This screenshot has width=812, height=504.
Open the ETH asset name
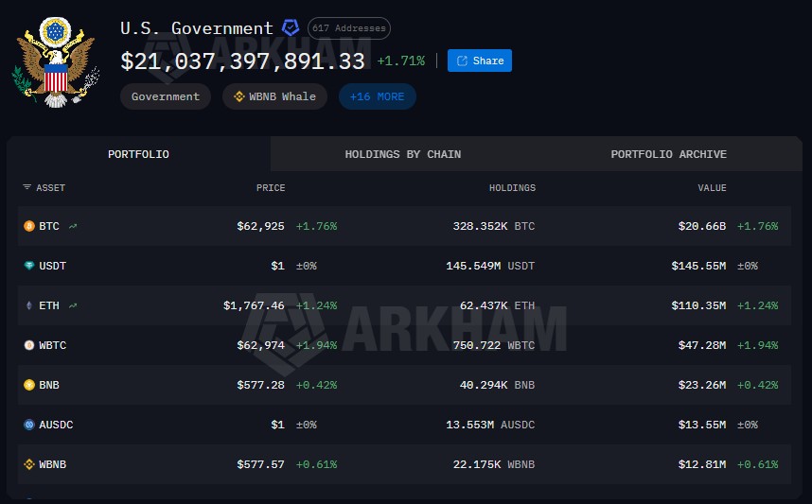coord(49,305)
